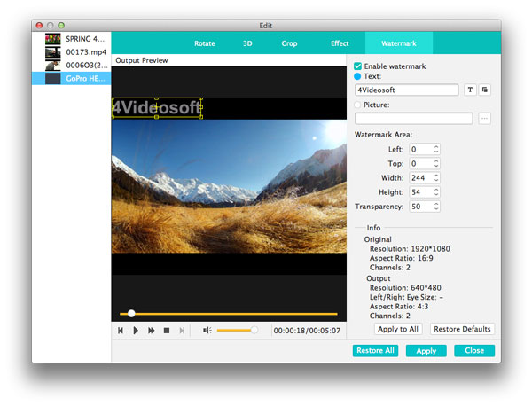Click the Watermark Area: label
This screenshot has height=406, width=532.
(x=383, y=135)
